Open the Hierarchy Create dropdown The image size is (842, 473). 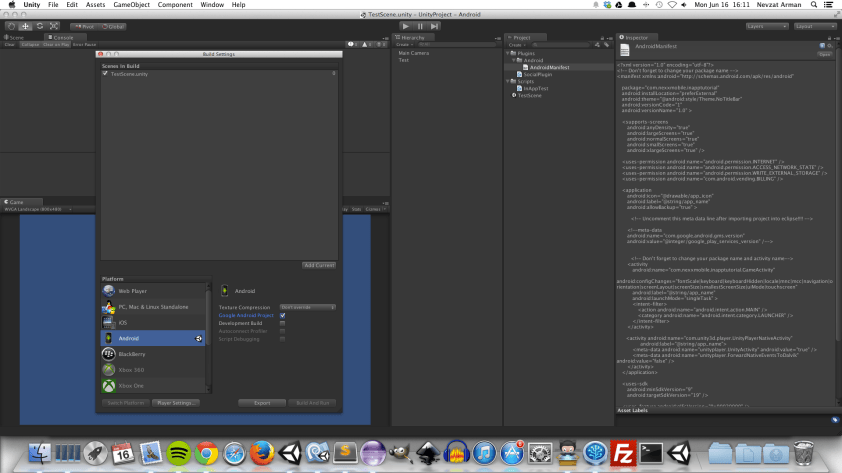404,45
